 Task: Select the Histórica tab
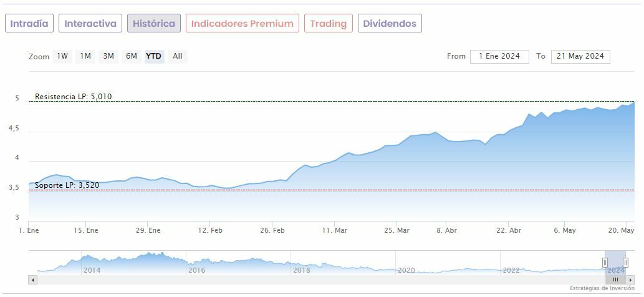point(154,24)
